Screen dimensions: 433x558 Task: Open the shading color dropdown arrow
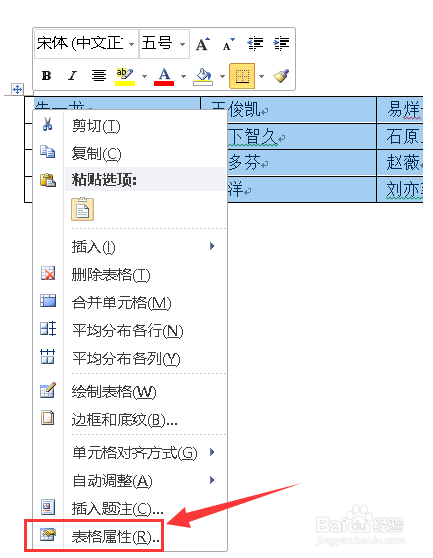pos(222,76)
